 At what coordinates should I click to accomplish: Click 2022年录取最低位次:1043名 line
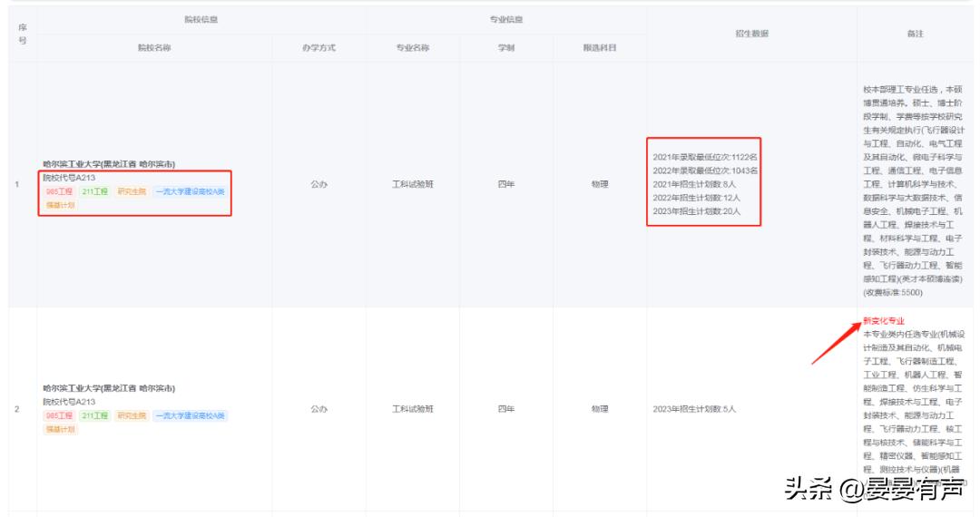(x=705, y=171)
